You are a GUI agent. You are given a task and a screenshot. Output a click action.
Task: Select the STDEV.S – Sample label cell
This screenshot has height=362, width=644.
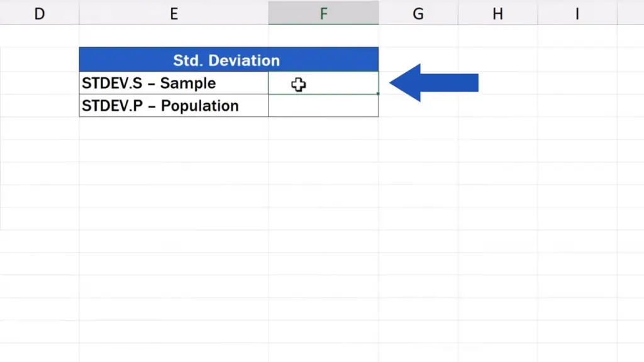pyautogui.click(x=174, y=83)
